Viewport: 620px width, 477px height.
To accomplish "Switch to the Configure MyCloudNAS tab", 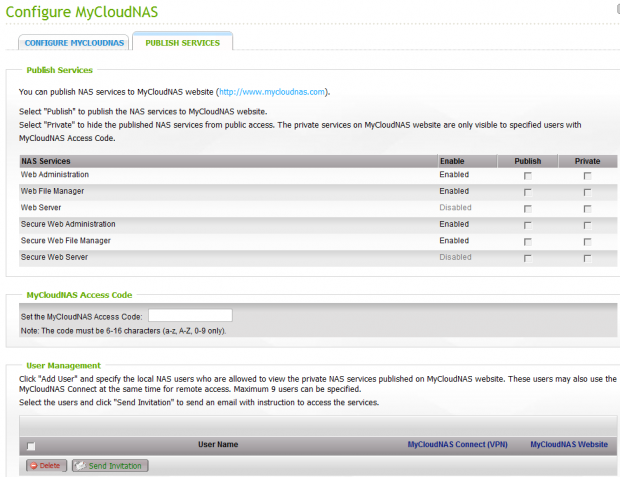I will click(x=74, y=43).
